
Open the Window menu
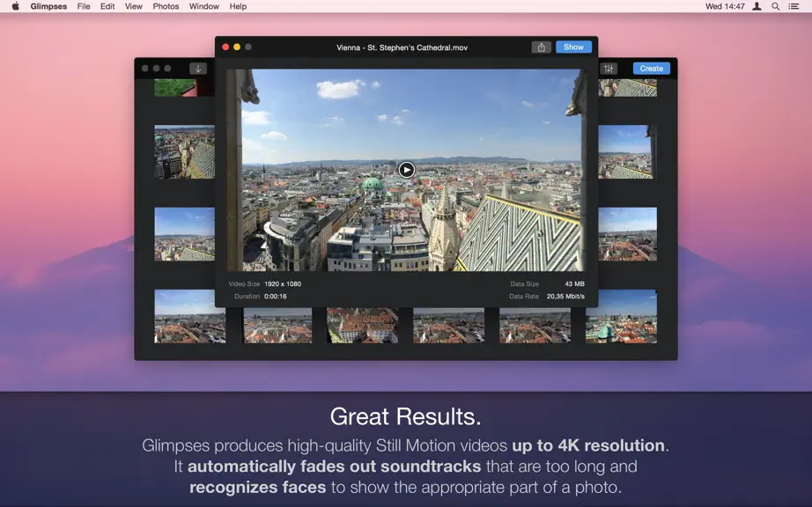[203, 6]
